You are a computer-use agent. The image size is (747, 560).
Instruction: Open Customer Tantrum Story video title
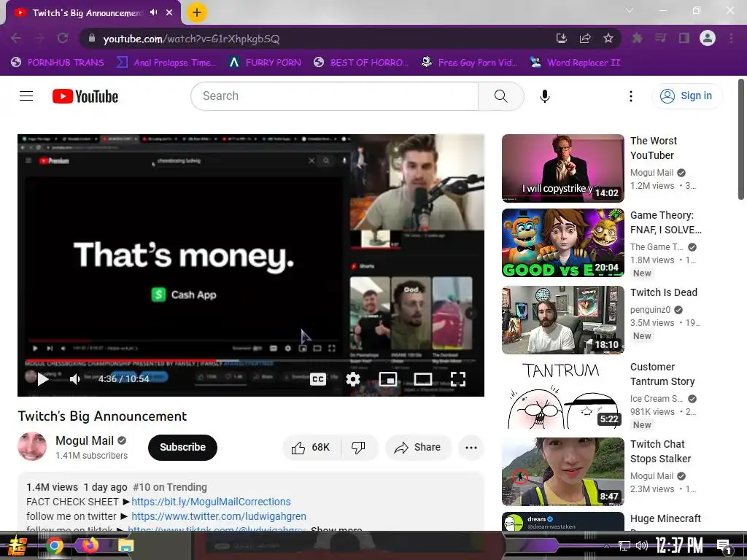662,374
